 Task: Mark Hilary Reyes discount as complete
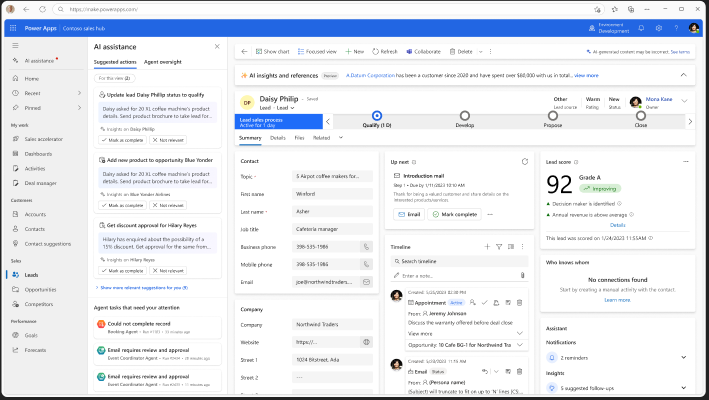point(123,271)
